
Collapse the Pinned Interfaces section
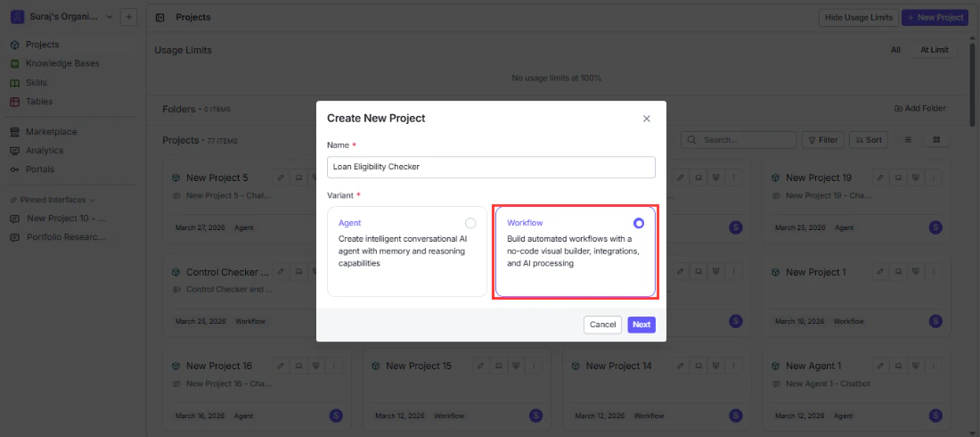53,200
